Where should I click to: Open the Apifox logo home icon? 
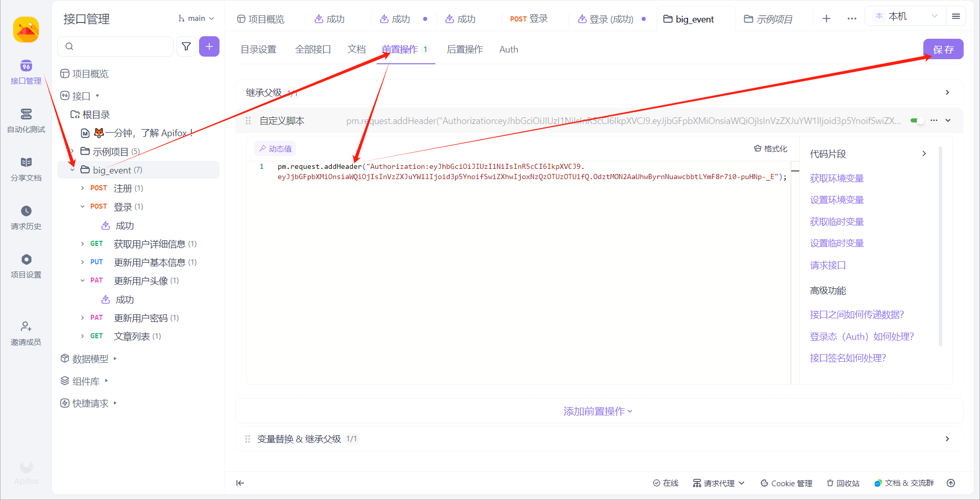click(26, 30)
